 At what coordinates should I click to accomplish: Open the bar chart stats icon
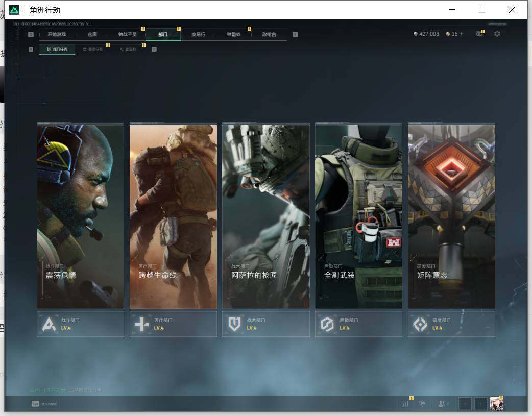[x=405, y=403]
